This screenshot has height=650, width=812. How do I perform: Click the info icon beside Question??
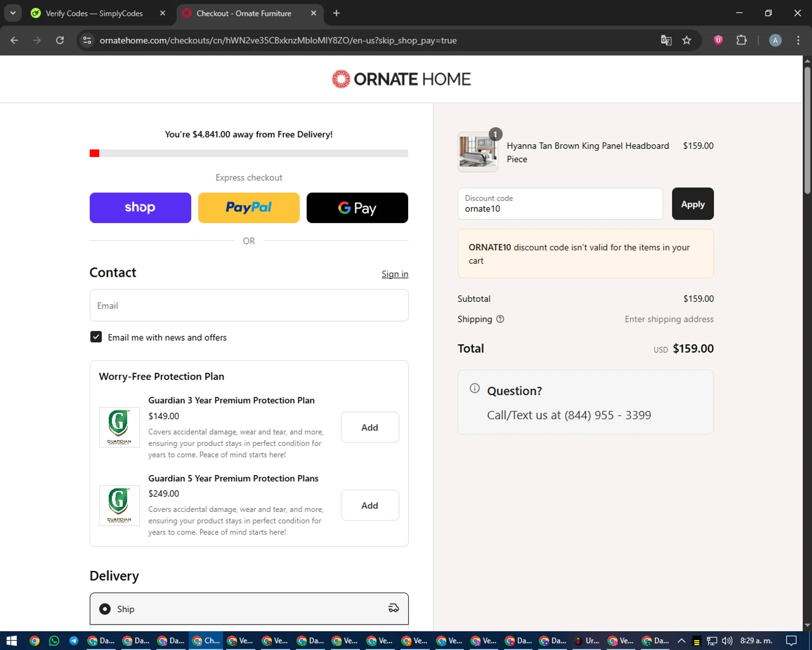[x=475, y=388]
